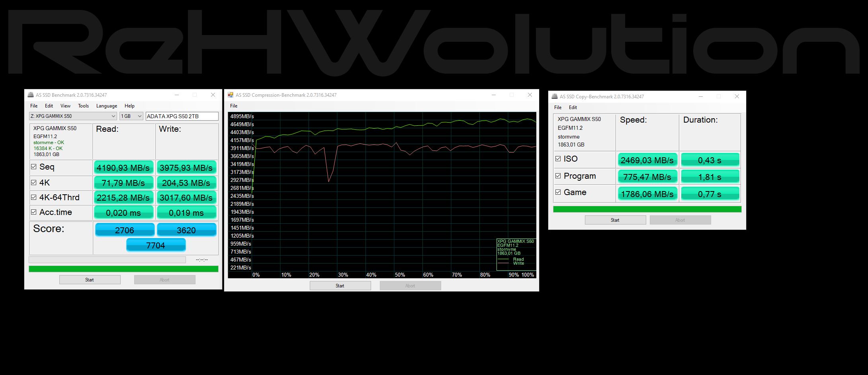
Task: Click the 4K write result 204,53 MB/s
Action: 186,183
